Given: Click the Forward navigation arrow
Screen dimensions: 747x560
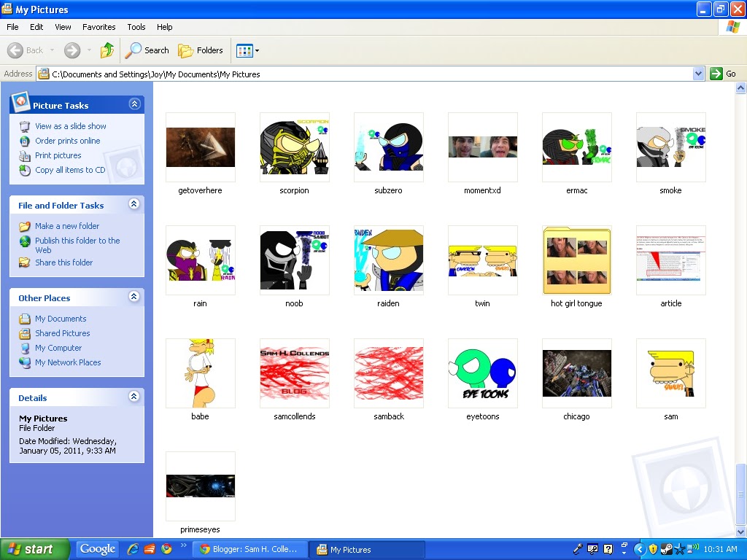Looking at the screenshot, I should pyautogui.click(x=72, y=50).
